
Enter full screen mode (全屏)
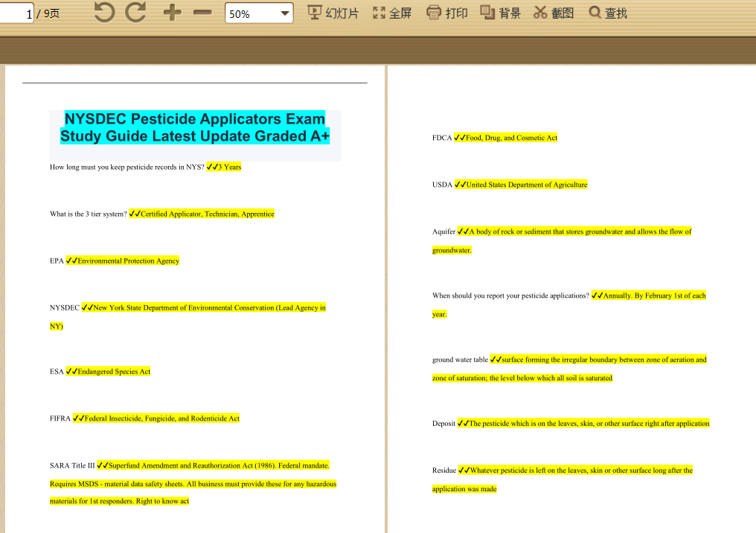[x=392, y=13]
